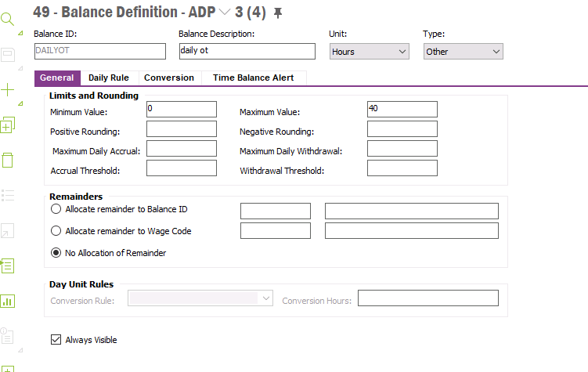Click the 'Remainders' heading

click(76, 197)
